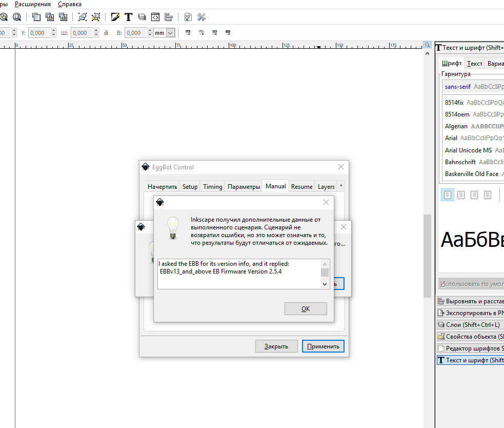
Task: Click canvas vertical scrollbar up arrow
Action: (427, 53)
